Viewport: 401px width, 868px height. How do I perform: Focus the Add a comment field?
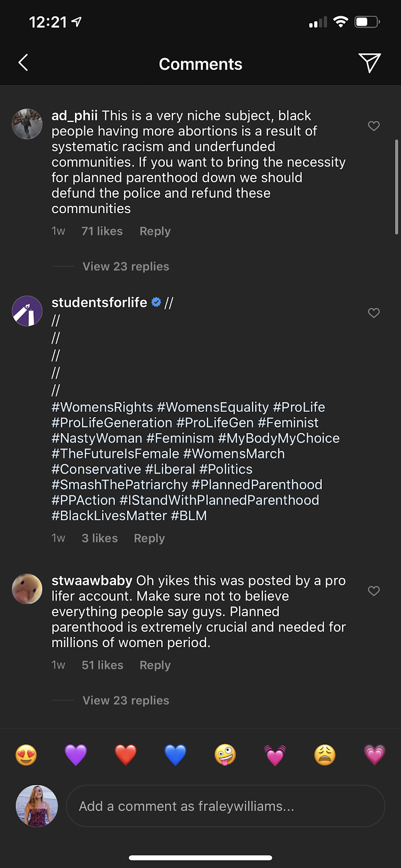225,806
